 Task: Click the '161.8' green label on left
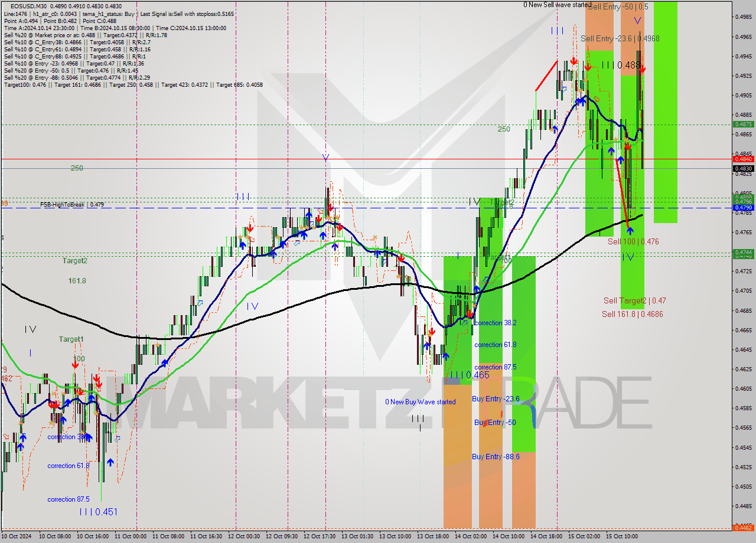point(77,281)
